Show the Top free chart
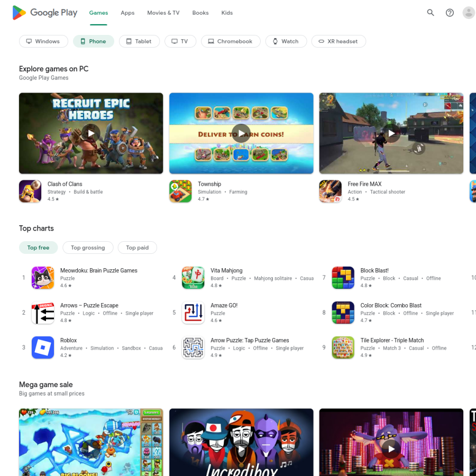The image size is (476, 476). [38, 248]
